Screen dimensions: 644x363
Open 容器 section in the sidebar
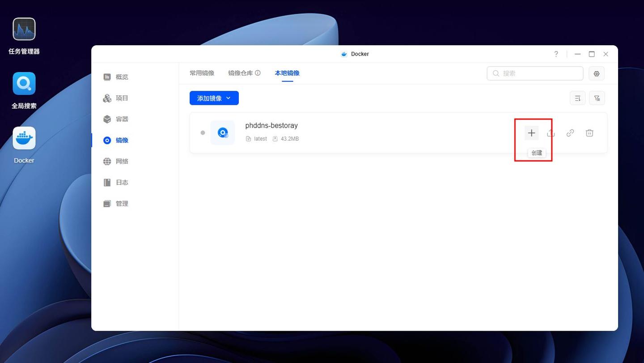[x=122, y=119]
